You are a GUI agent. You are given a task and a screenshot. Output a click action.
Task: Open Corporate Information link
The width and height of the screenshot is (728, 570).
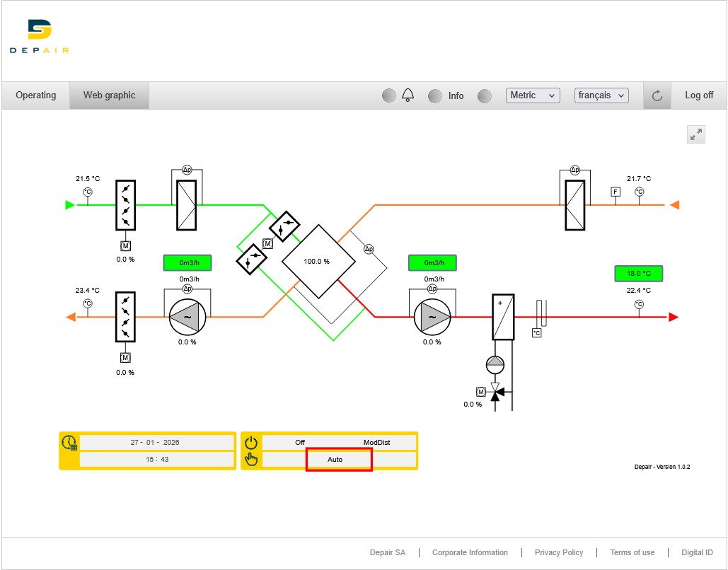[x=470, y=552]
